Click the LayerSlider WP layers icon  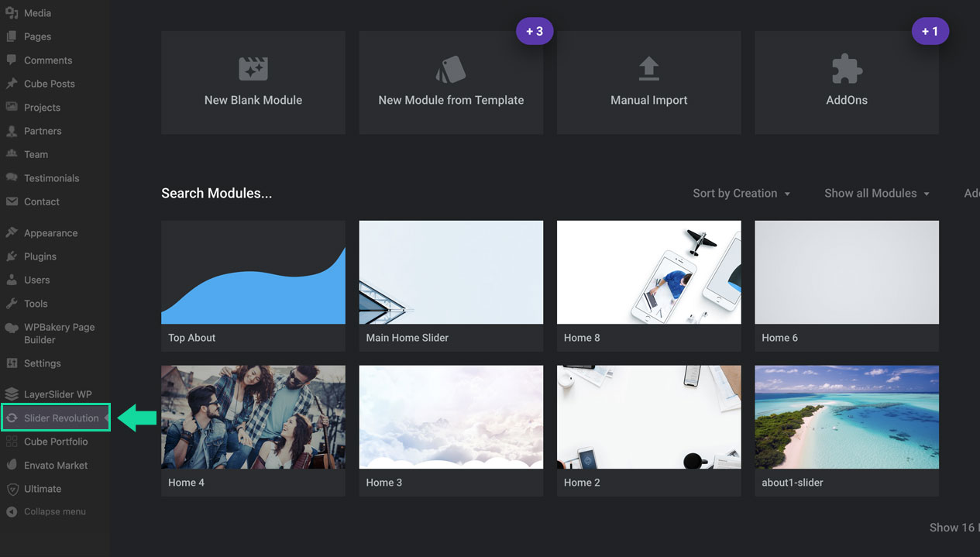point(12,394)
